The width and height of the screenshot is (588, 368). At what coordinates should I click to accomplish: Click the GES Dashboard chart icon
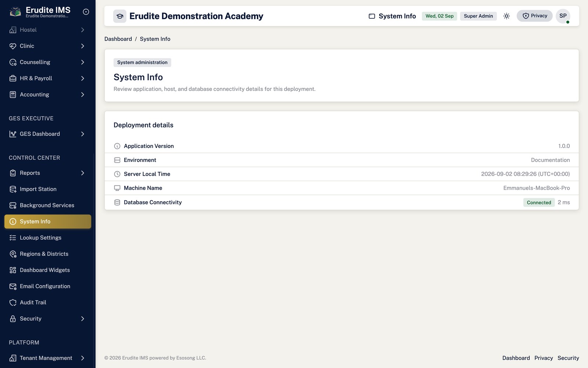click(x=13, y=134)
